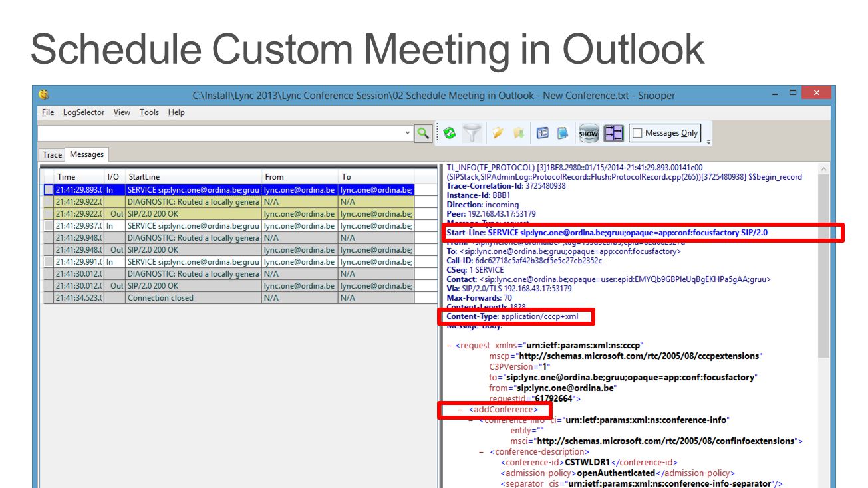This screenshot has height=488, width=868.
Task: Click the blue form-view toolbar icon
Action: pyautogui.click(x=543, y=134)
